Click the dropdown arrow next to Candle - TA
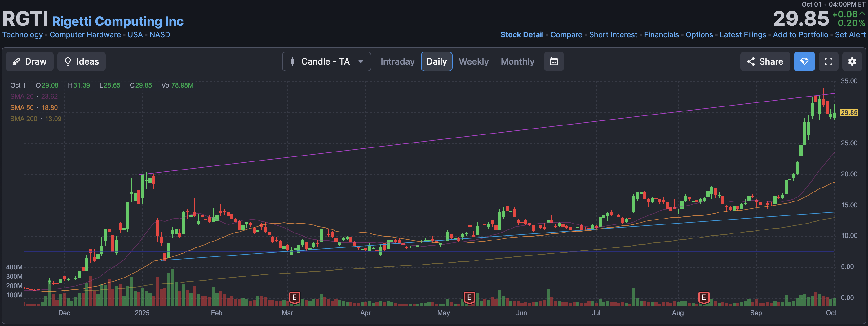The height and width of the screenshot is (326, 868). point(361,62)
